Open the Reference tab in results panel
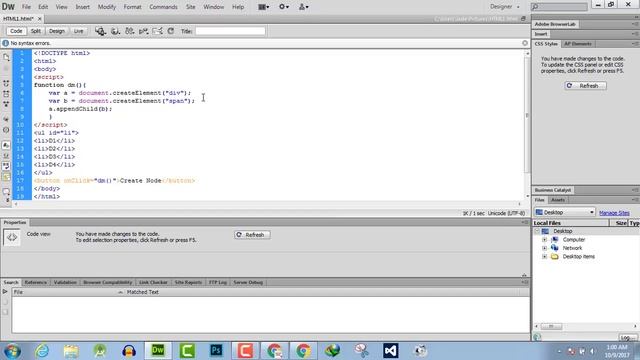This screenshot has width=640, height=360. [36, 282]
